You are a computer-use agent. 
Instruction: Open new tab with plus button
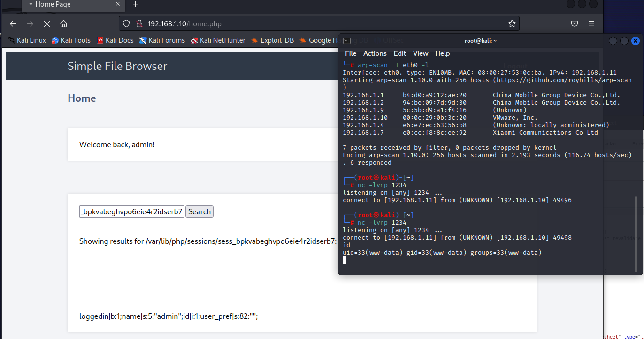(135, 4)
